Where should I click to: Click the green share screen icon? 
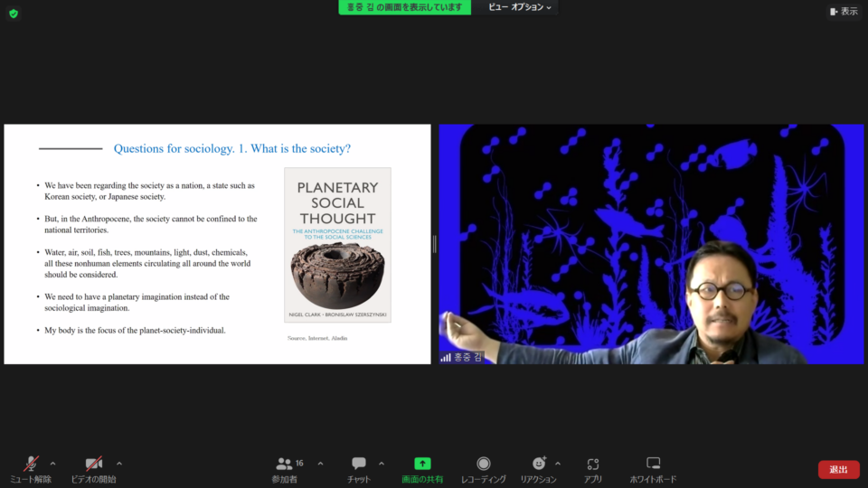tap(422, 463)
